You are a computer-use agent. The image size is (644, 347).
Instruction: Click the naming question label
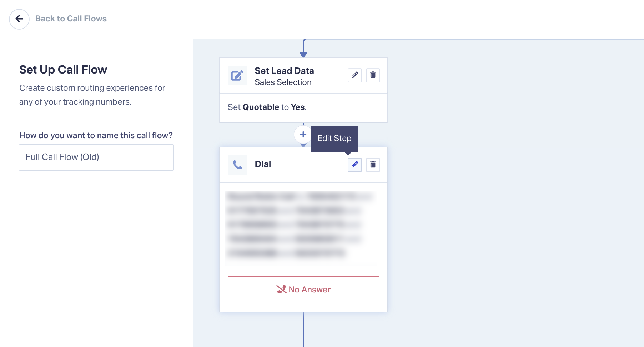96,136
